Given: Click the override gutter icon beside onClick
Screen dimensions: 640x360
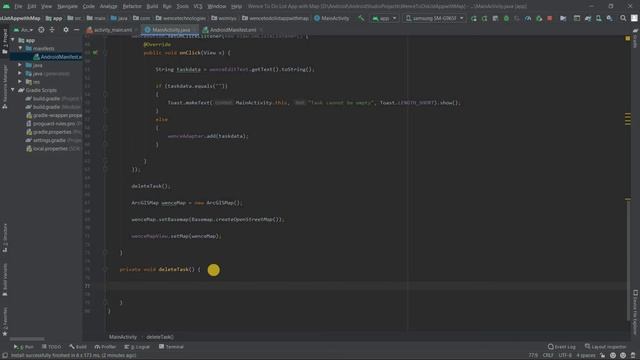Looking at the screenshot, I should click(95, 53).
